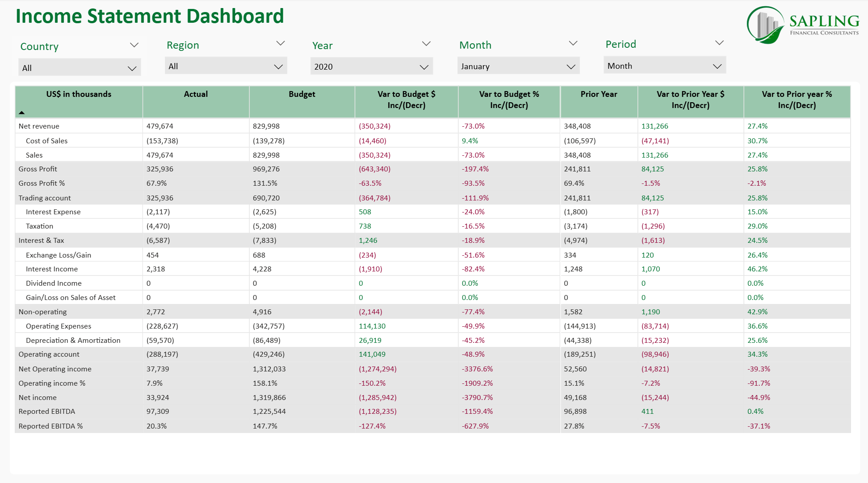Sort by the Actual column header

point(196,94)
